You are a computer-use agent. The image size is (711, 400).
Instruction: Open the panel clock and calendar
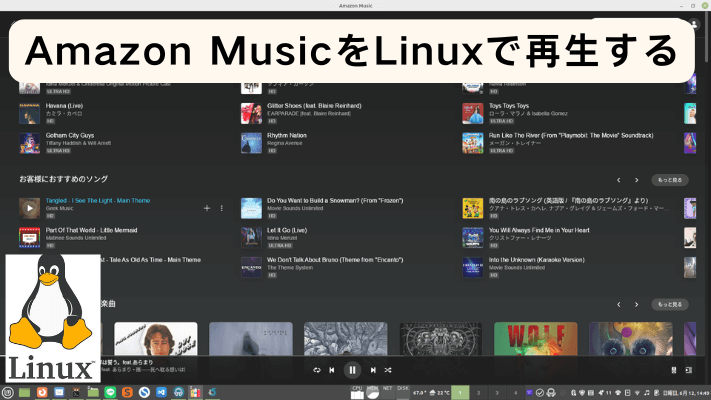point(686,393)
